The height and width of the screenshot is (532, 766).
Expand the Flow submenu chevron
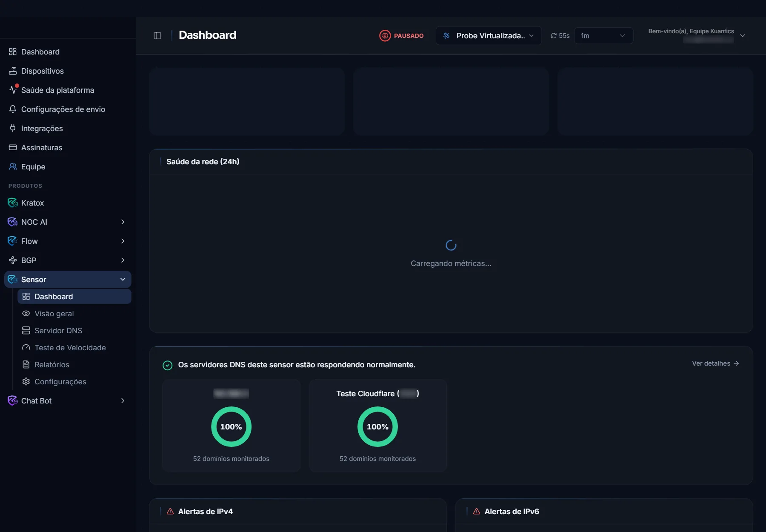[123, 241]
